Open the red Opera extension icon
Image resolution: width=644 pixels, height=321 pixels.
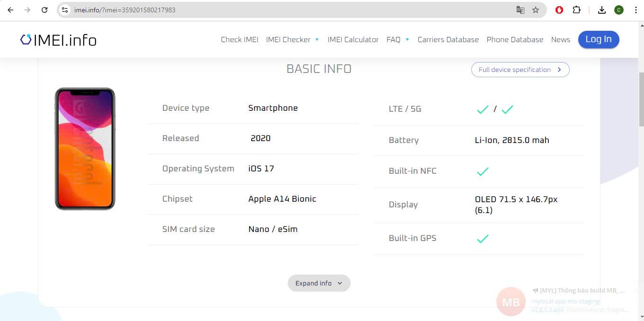[559, 10]
